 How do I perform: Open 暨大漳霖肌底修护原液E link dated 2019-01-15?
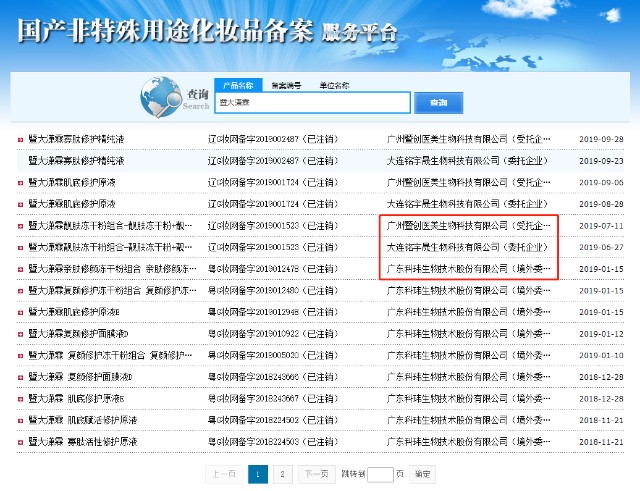[74, 312]
